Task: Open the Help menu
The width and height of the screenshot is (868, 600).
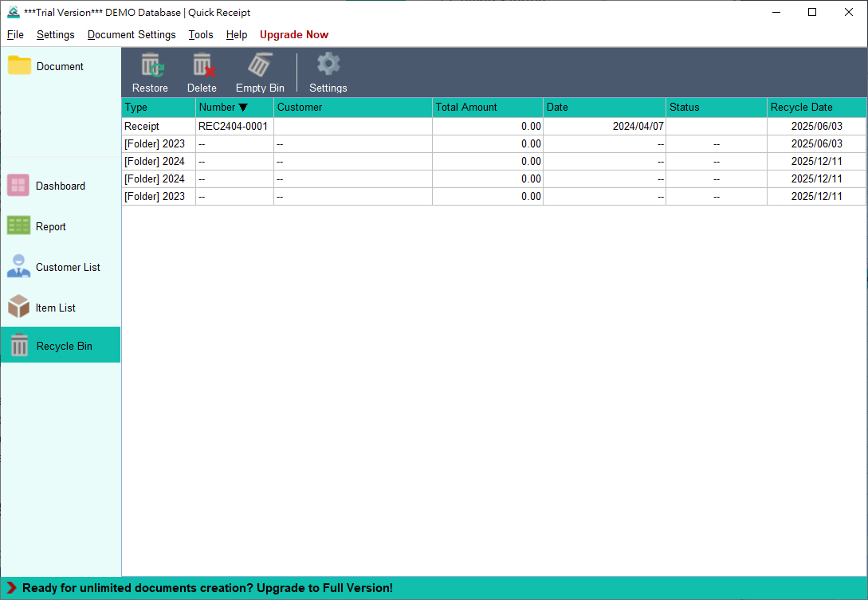Action: tap(237, 34)
